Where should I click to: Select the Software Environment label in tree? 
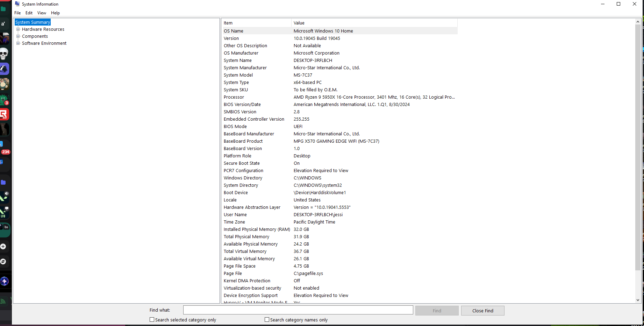(x=44, y=43)
